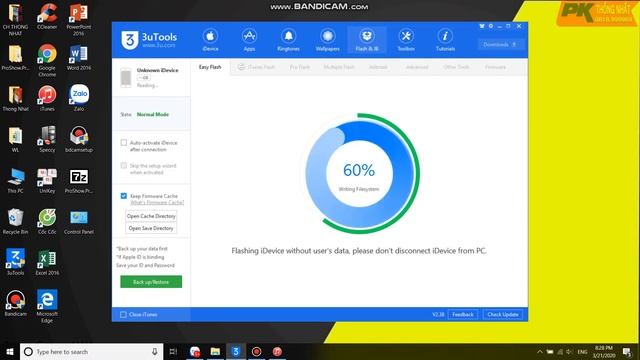Open Control Panel desktop shortcut
This screenshot has width=640, height=360.
(x=79, y=221)
